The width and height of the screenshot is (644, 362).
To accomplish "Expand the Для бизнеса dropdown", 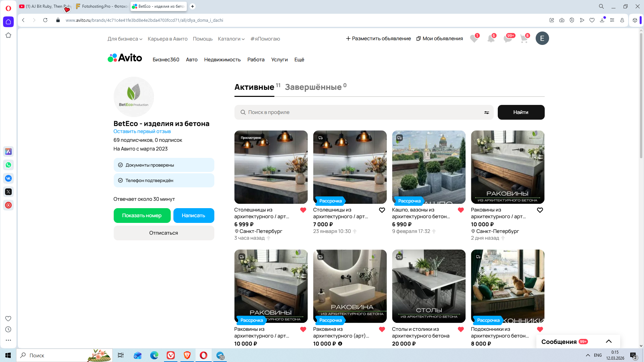I will (125, 39).
